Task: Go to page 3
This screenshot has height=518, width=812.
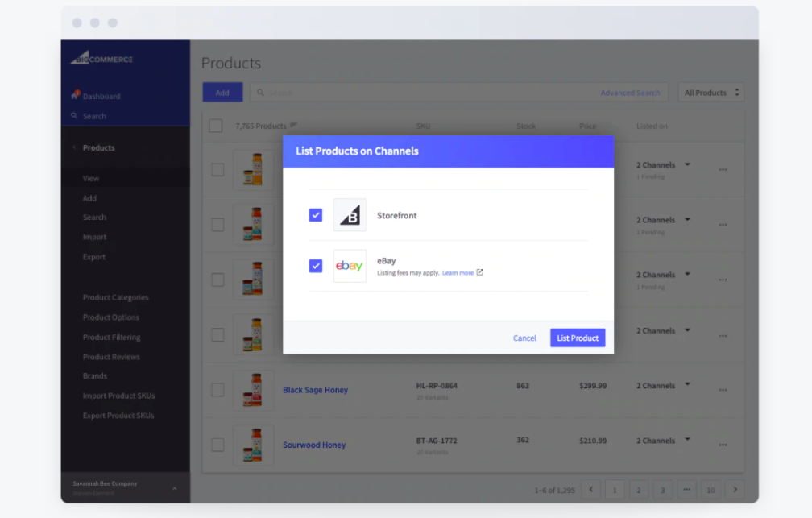Action: click(x=662, y=490)
